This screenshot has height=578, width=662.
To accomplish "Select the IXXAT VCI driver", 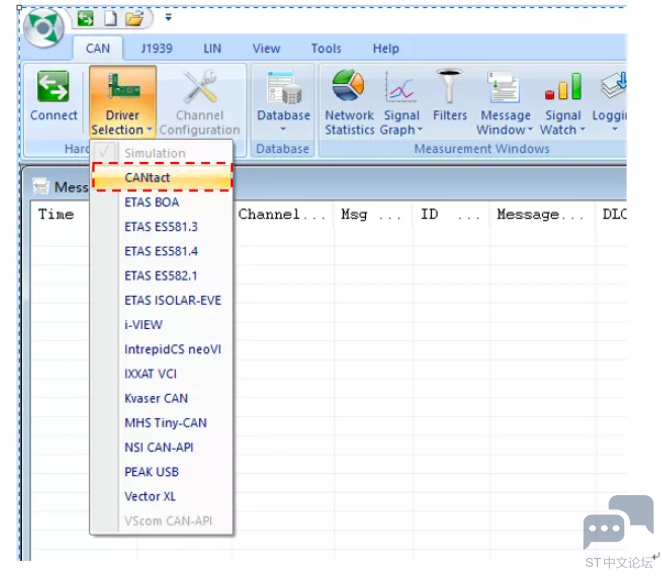I will click(x=162, y=374).
